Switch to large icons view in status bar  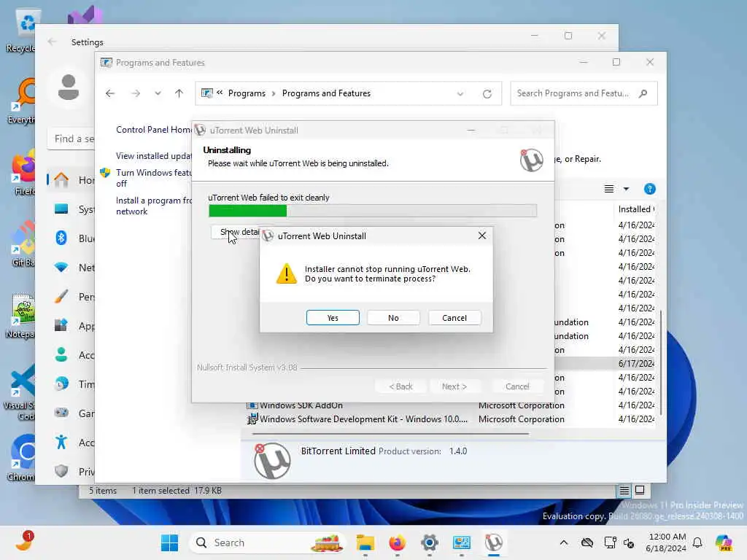click(640, 491)
